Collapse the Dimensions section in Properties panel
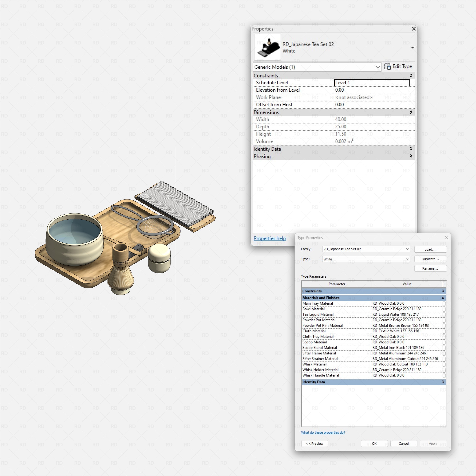476x476 pixels. (x=411, y=112)
